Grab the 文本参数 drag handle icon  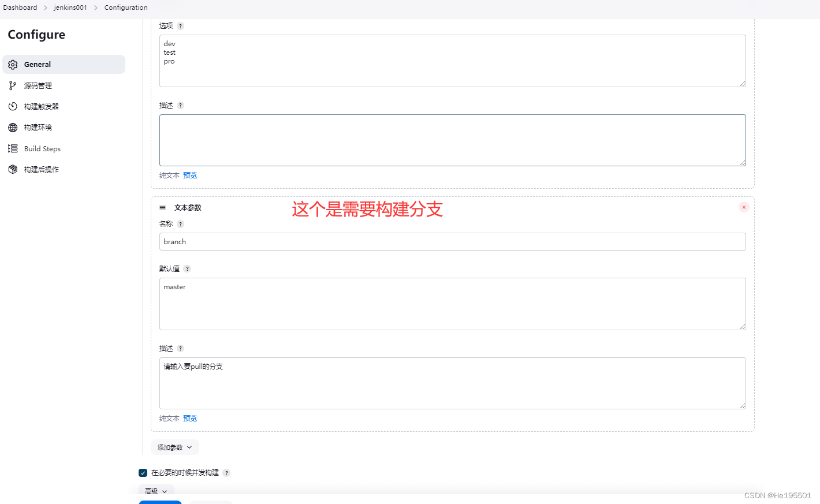click(x=163, y=207)
